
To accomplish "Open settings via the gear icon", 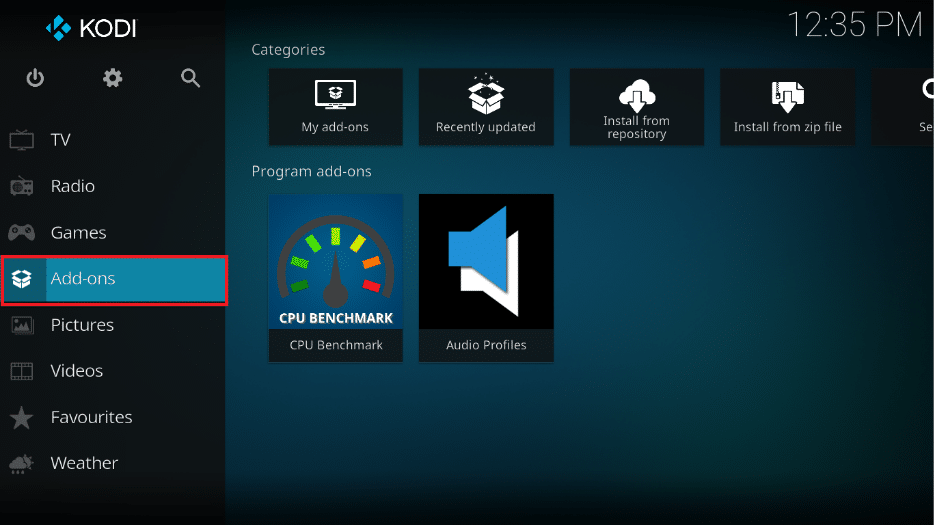I will (113, 78).
